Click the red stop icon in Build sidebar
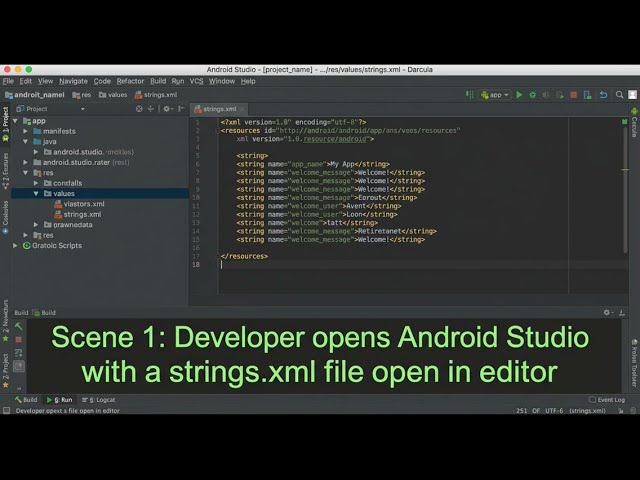Screen dimensions: 640x480 tap(18, 339)
